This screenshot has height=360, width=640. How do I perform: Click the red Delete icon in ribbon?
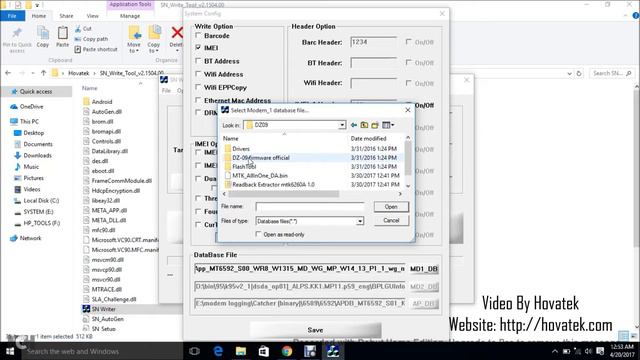[x=177, y=33]
